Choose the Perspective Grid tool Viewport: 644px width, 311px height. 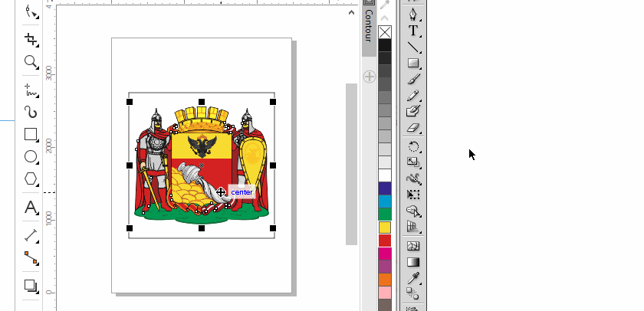[413, 227]
